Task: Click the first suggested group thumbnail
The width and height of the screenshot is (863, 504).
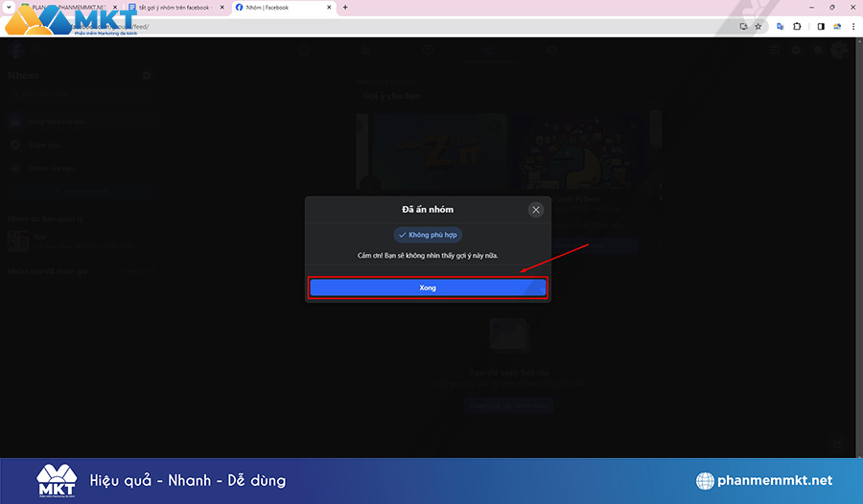Action: pos(431,153)
